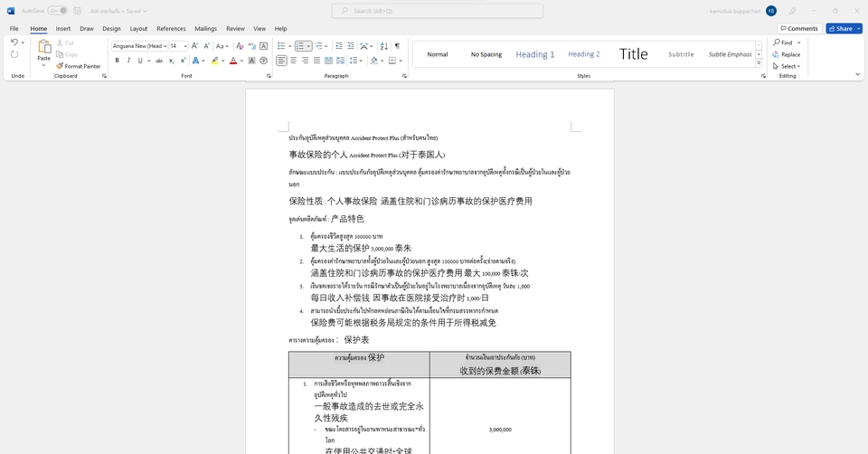Toggle Align Left

(x=282, y=61)
